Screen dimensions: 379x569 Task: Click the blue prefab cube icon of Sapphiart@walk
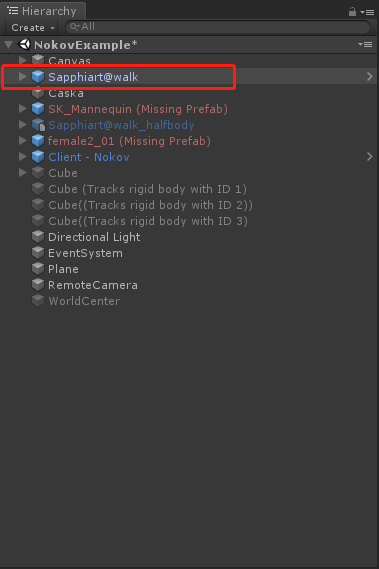coord(38,77)
